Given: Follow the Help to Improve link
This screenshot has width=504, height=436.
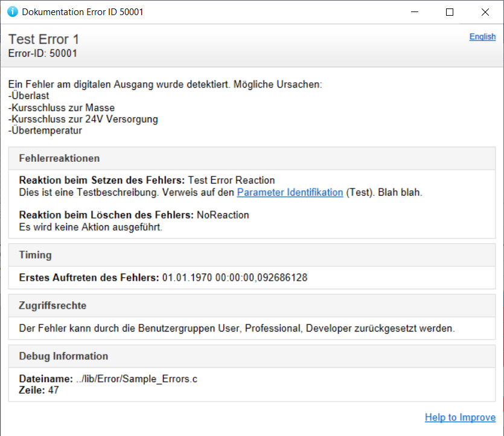Looking at the screenshot, I should pos(460,417).
